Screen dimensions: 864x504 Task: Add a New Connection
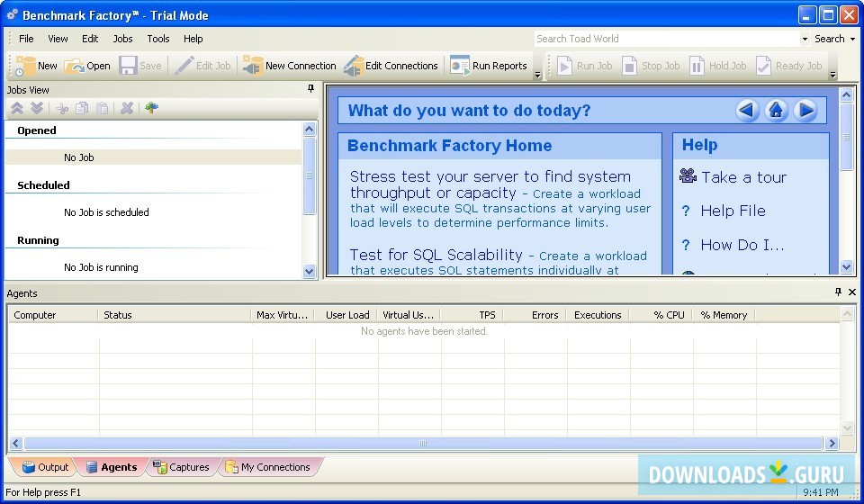(x=289, y=66)
